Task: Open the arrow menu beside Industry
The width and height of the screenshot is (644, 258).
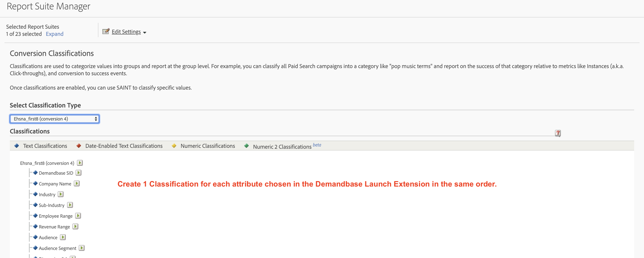Action: click(61, 194)
